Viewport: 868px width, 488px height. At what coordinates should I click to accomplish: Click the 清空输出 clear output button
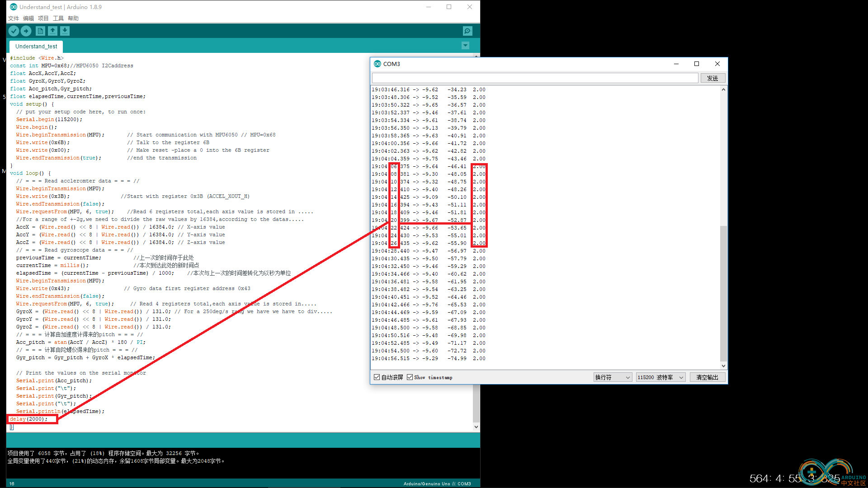[708, 377]
